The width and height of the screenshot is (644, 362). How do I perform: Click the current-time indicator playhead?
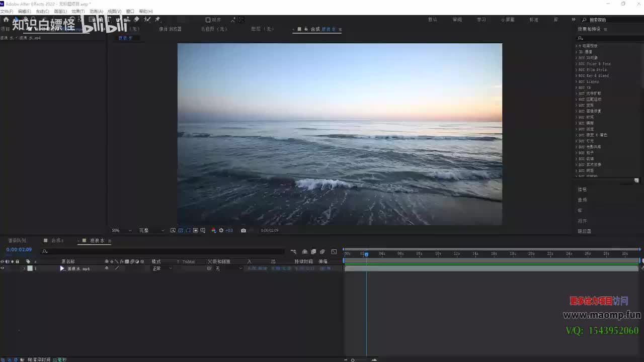366,254
